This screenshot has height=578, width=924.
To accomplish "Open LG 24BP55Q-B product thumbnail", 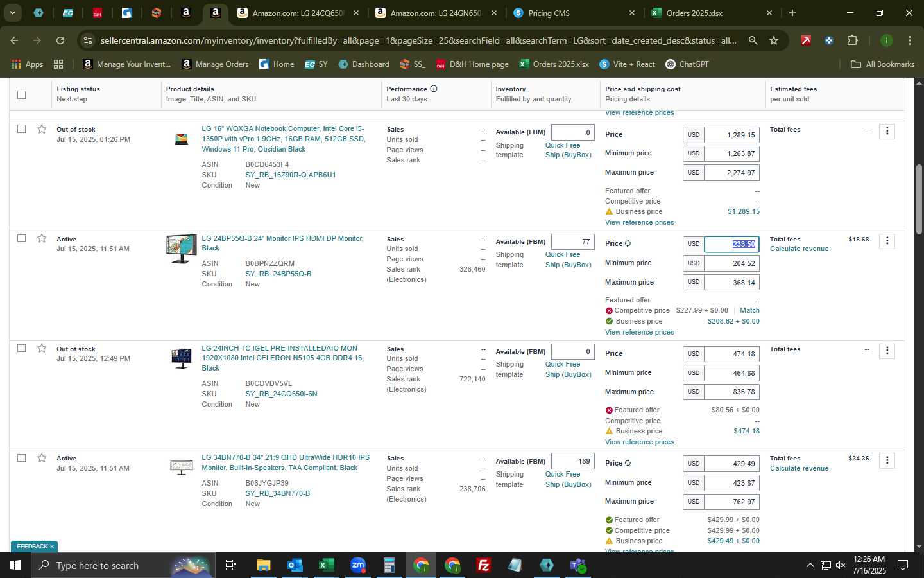I will (x=182, y=249).
